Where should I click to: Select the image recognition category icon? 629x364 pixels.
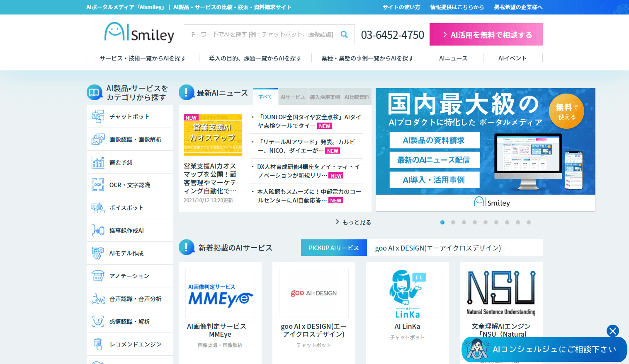[98, 140]
